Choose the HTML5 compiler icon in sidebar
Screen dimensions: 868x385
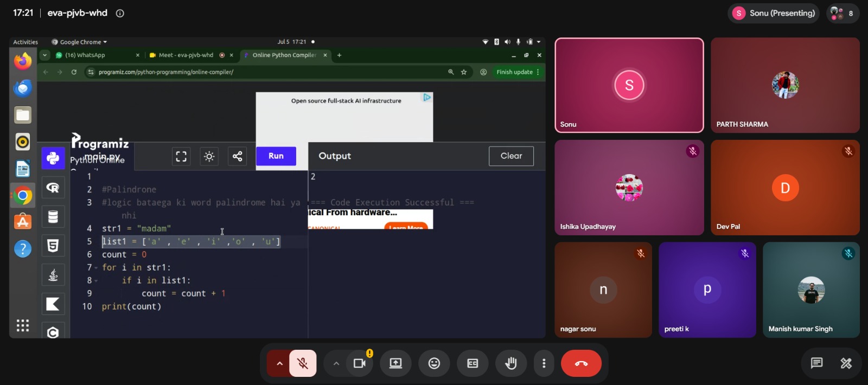(53, 246)
